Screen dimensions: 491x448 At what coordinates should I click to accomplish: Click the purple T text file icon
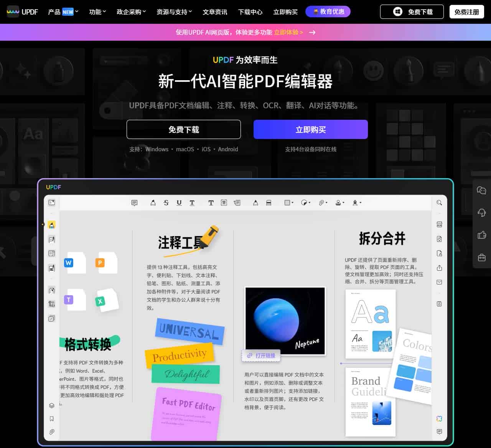tap(75, 299)
